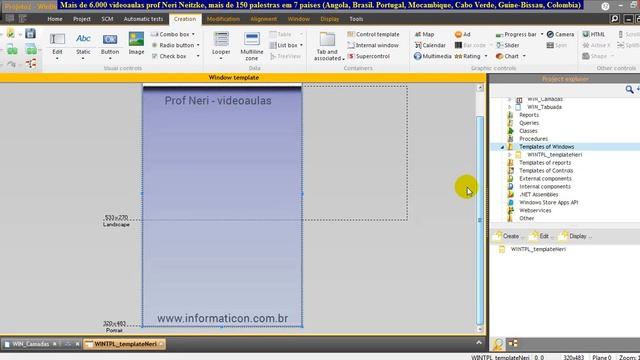Insert a Multiline zone control
640x360 pixels.
click(252, 45)
